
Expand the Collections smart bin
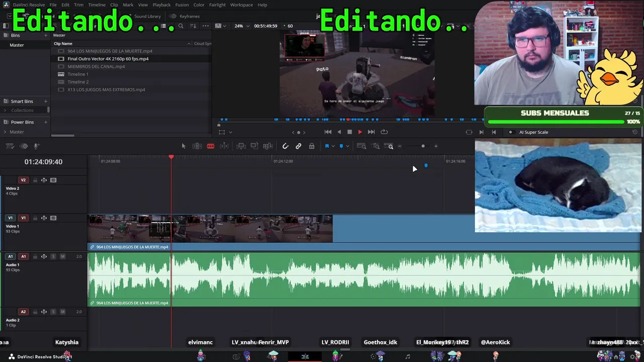click(x=5, y=110)
